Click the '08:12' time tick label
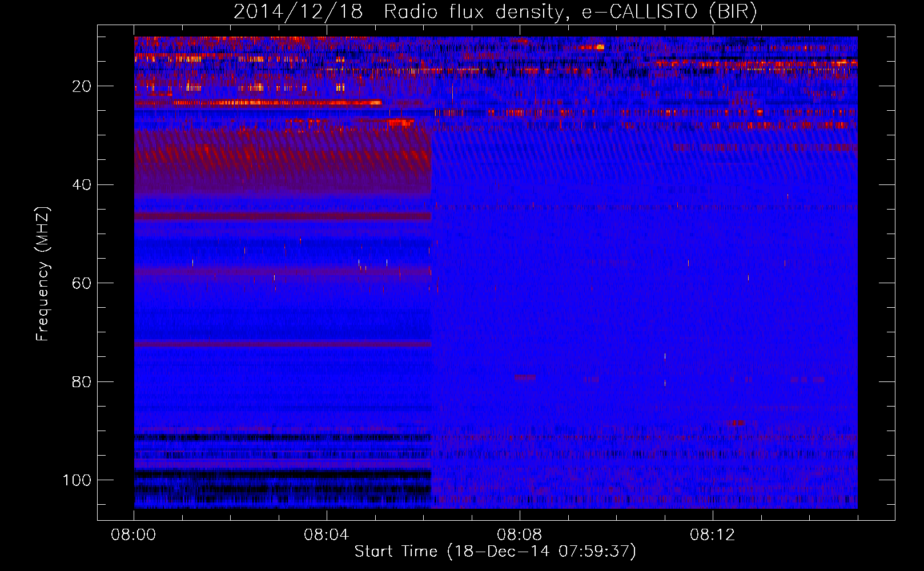 713,535
